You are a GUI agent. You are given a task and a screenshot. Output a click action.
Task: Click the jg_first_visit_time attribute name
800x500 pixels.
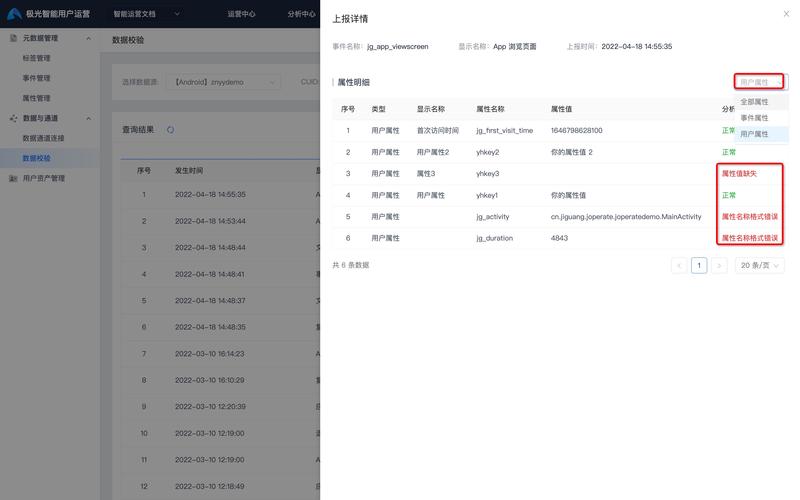(x=505, y=131)
